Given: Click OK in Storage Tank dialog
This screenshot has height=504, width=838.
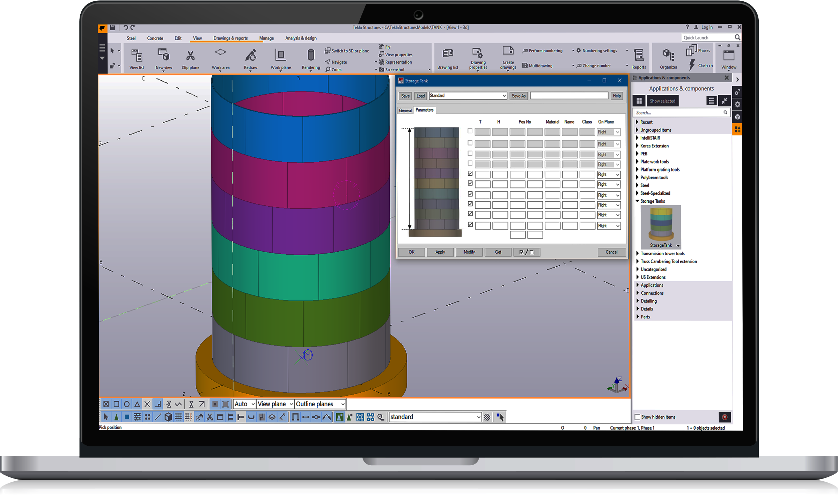Looking at the screenshot, I should (411, 252).
